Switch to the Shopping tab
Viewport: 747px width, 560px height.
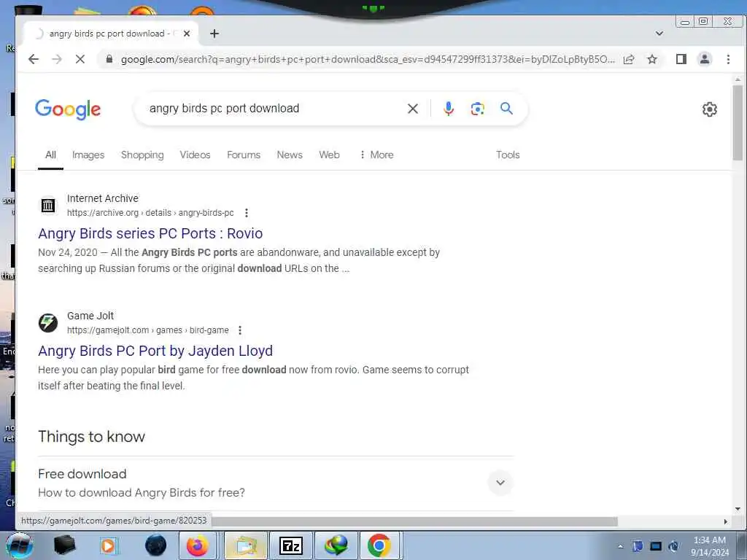click(x=142, y=155)
